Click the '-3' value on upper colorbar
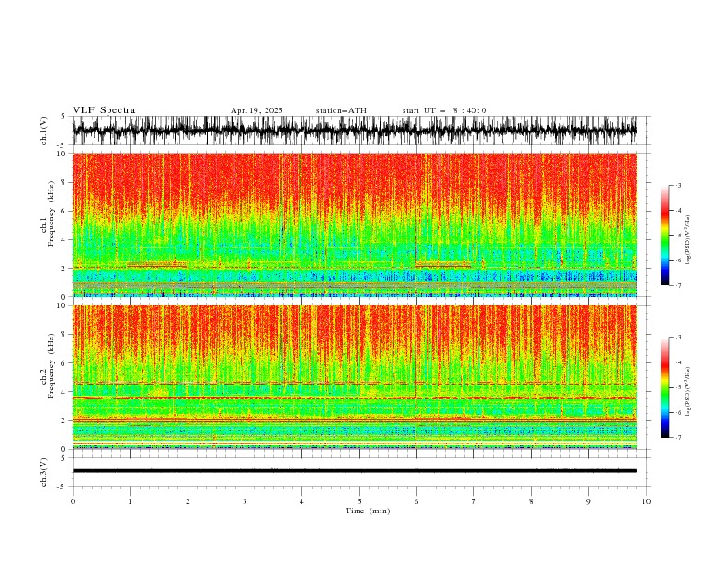The width and height of the screenshot is (728, 563). coord(677,185)
